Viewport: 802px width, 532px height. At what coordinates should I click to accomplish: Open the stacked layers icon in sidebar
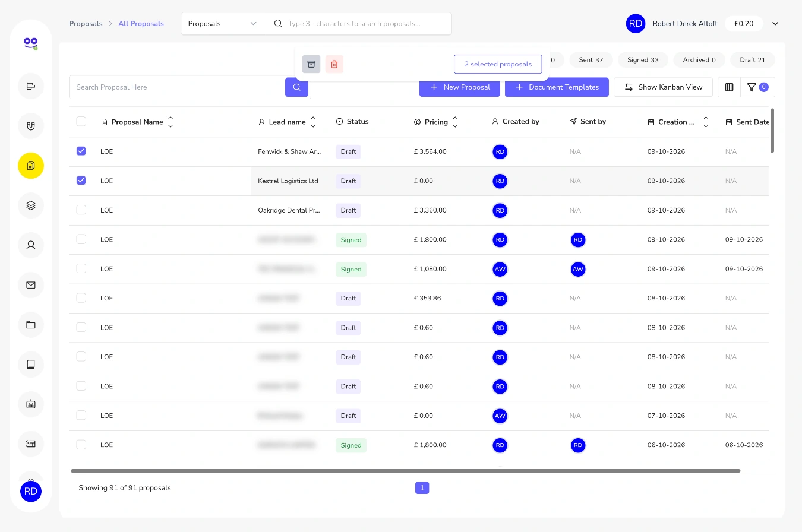coord(31,205)
